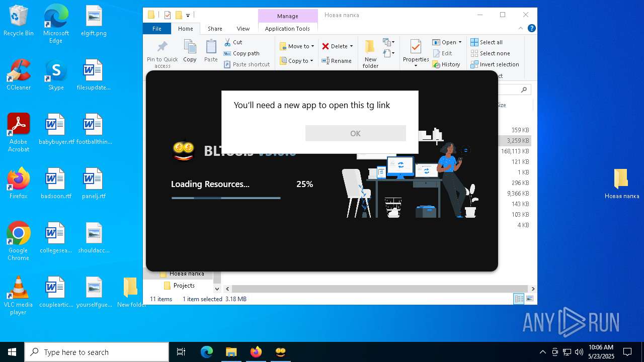This screenshot has height=362, width=644.
Task: Select Новая папка folder on desktop
Action: coord(621,184)
